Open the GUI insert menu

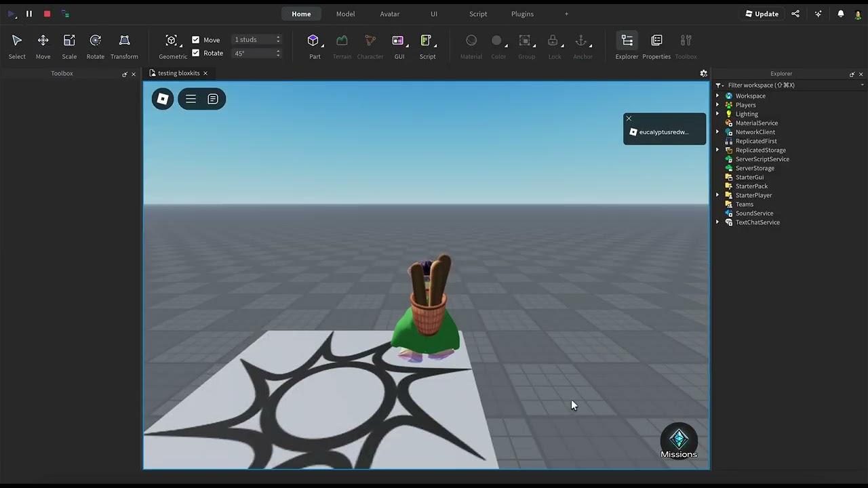click(x=399, y=47)
